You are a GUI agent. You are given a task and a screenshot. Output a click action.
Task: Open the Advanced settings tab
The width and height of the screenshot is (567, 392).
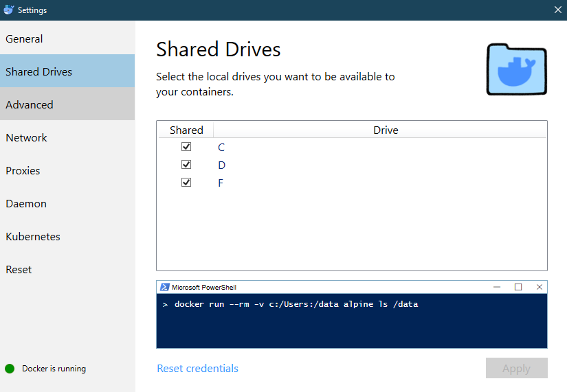(x=67, y=104)
